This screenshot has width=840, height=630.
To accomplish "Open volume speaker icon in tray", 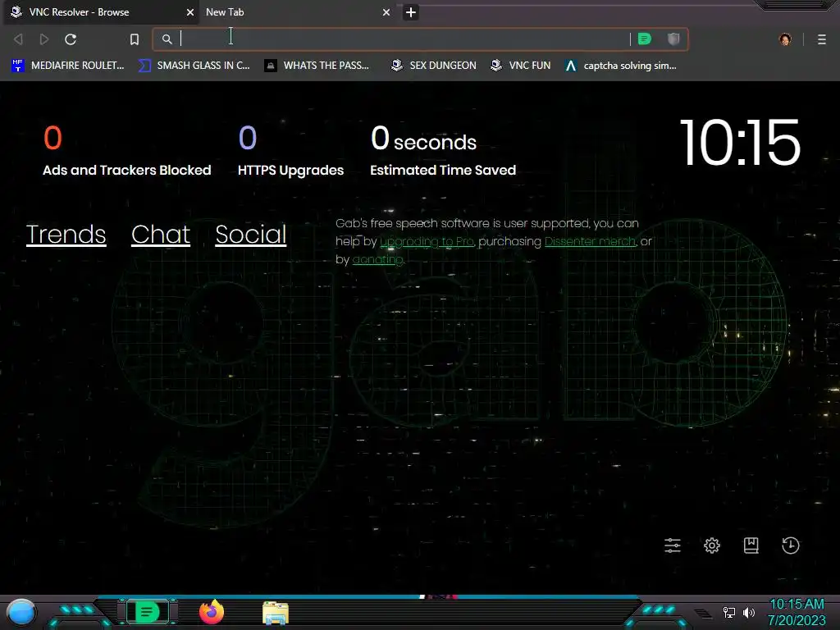I will tap(749, 612).
